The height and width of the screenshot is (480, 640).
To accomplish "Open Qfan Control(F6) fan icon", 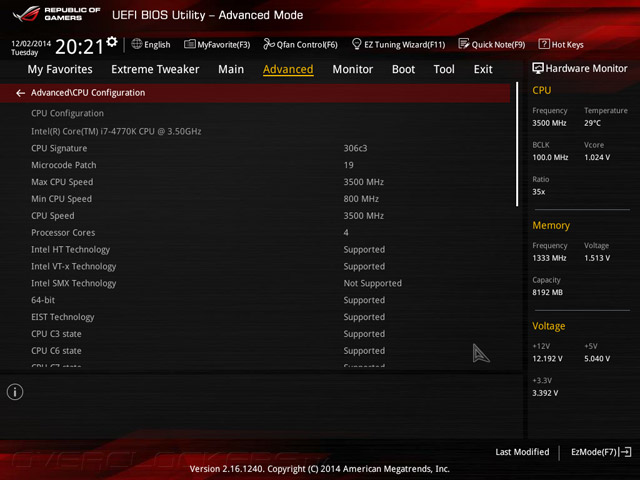I will [269, 44].
